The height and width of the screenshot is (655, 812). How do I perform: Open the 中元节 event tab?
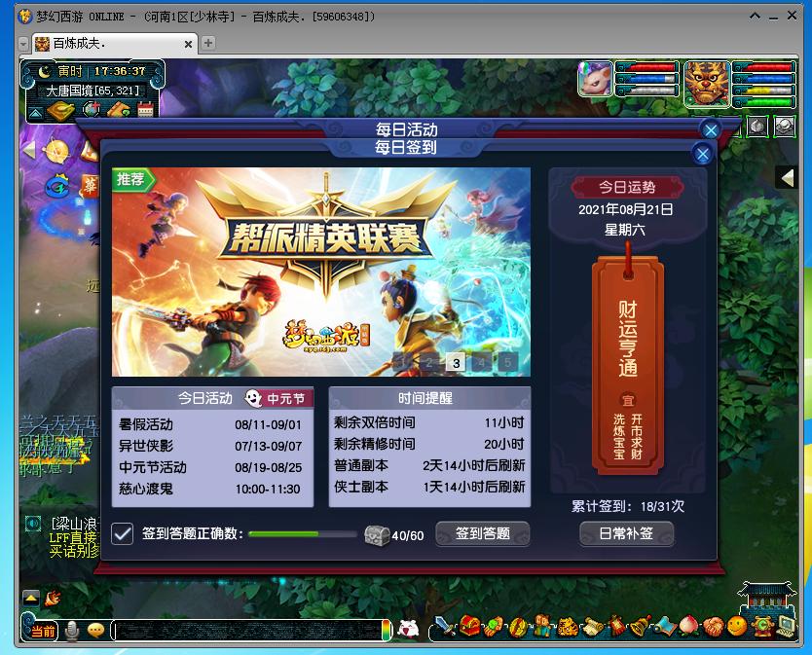point(279,398)
